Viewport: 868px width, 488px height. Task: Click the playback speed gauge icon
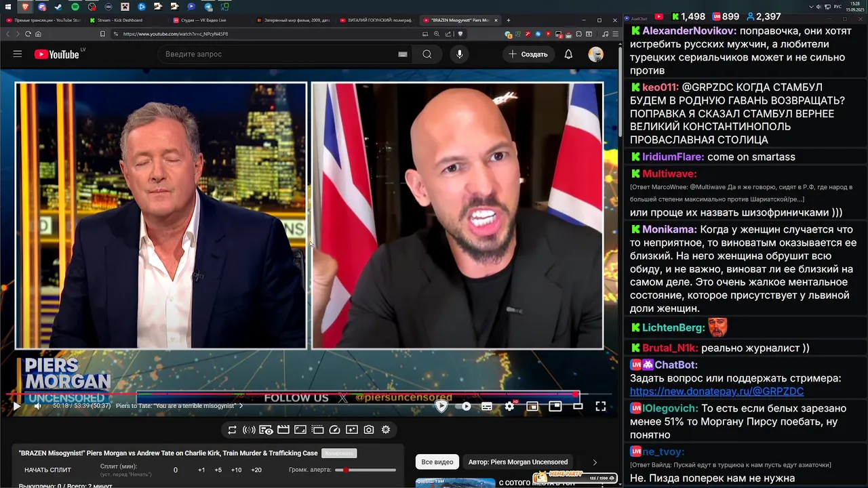tap(334, 430)
